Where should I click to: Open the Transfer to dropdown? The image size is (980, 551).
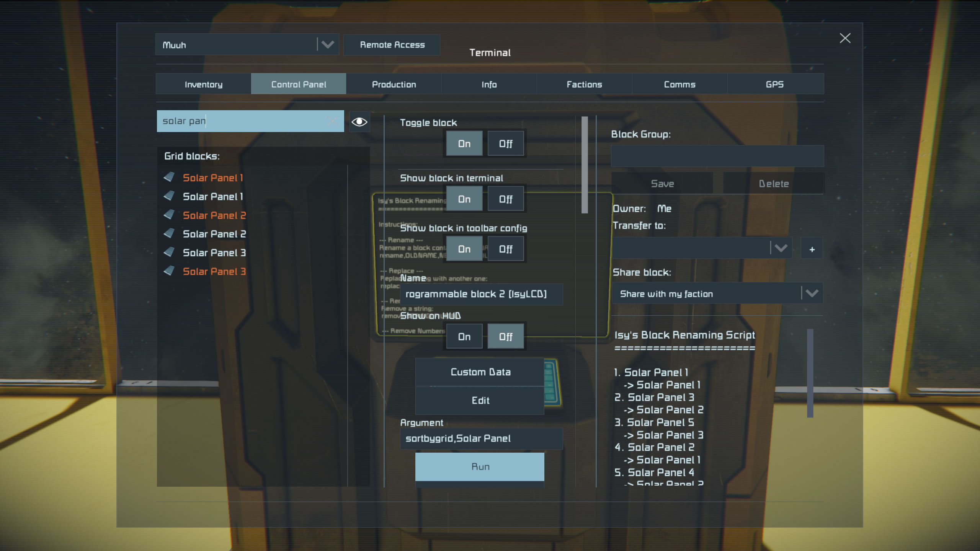pyautogui.click(x=781, y=248)
